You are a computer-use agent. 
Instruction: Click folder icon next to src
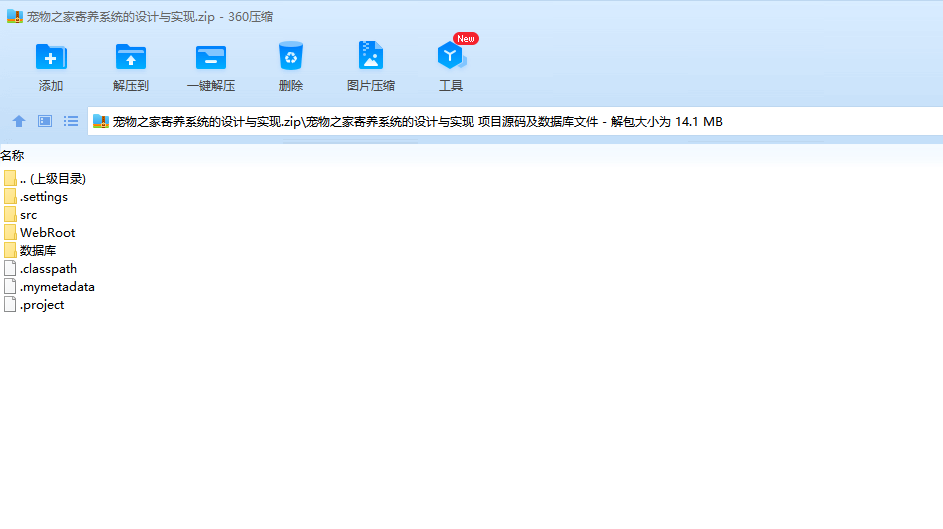coord(10,215)
